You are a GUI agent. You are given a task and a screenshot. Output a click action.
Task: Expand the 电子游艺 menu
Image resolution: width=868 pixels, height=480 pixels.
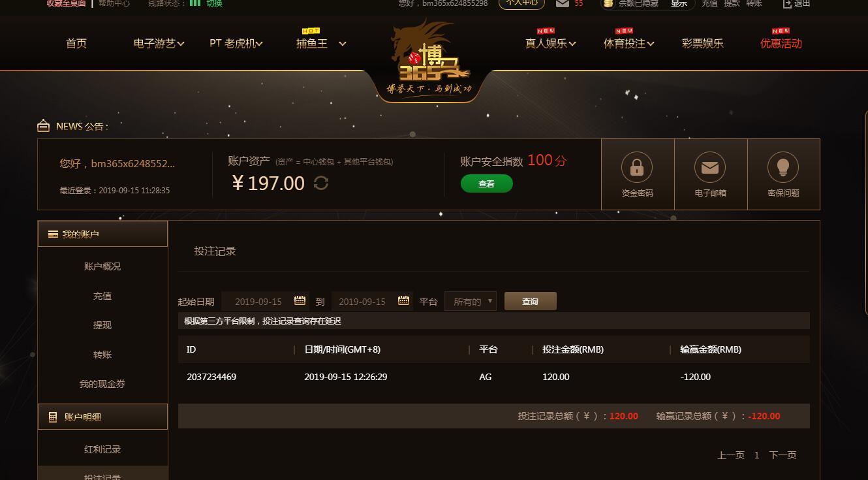tap(159, 44)
